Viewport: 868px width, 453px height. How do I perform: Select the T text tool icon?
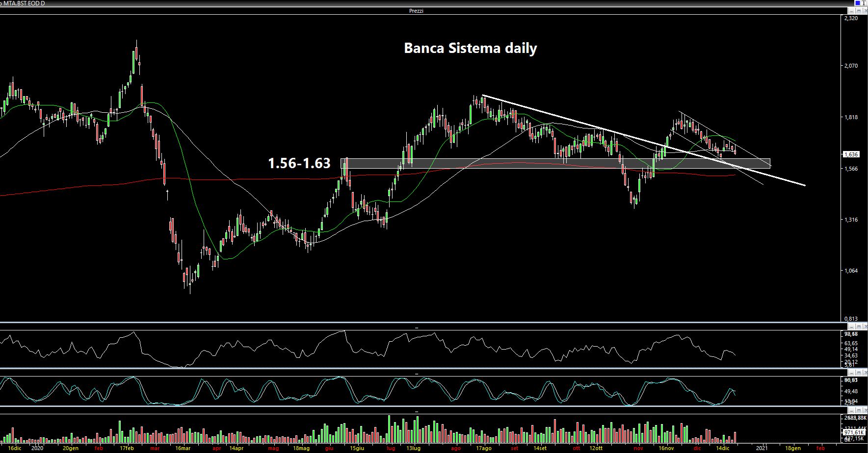[x=864, y=3]
